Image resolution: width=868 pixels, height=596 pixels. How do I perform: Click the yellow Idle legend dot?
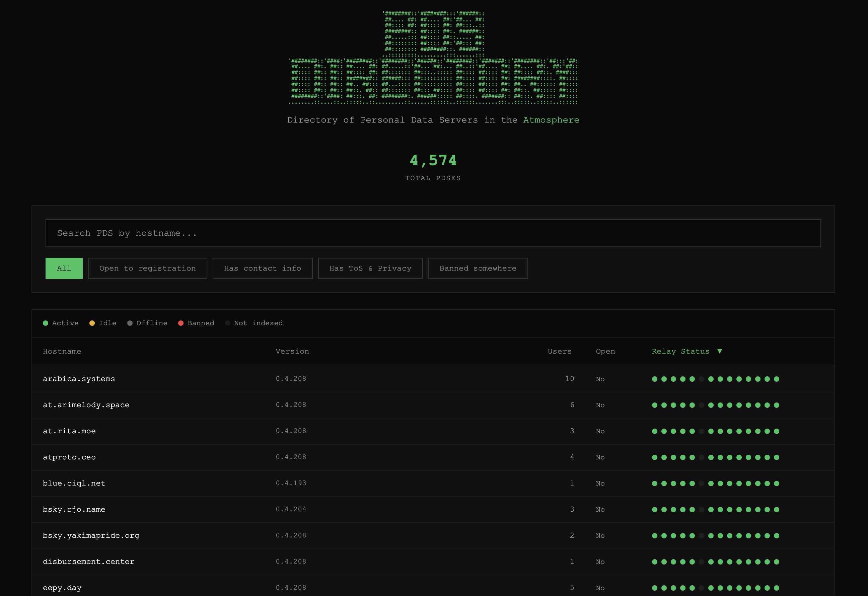[x=92, y=323]
